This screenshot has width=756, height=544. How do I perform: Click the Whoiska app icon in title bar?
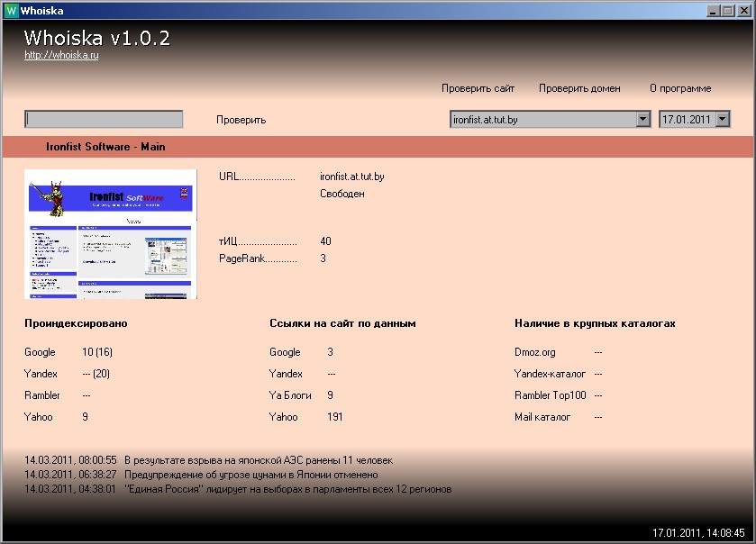(11, 11)
